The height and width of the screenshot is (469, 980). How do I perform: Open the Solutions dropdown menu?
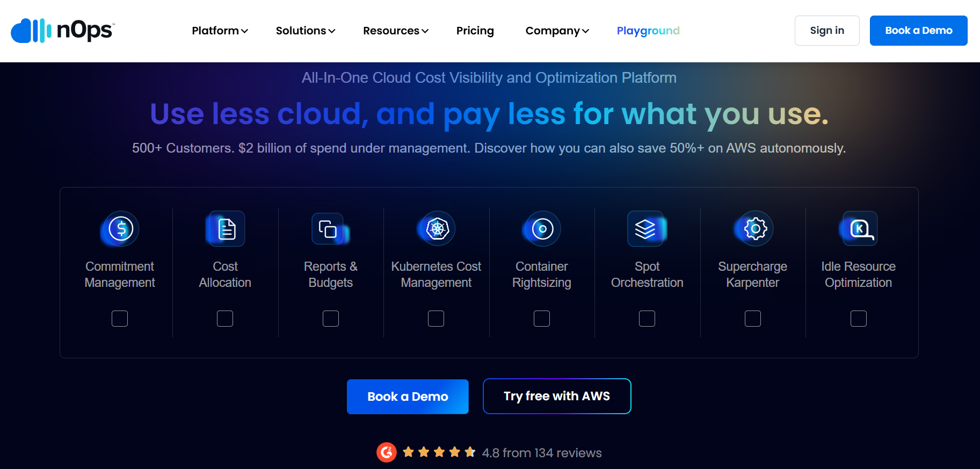click(305, 31)
